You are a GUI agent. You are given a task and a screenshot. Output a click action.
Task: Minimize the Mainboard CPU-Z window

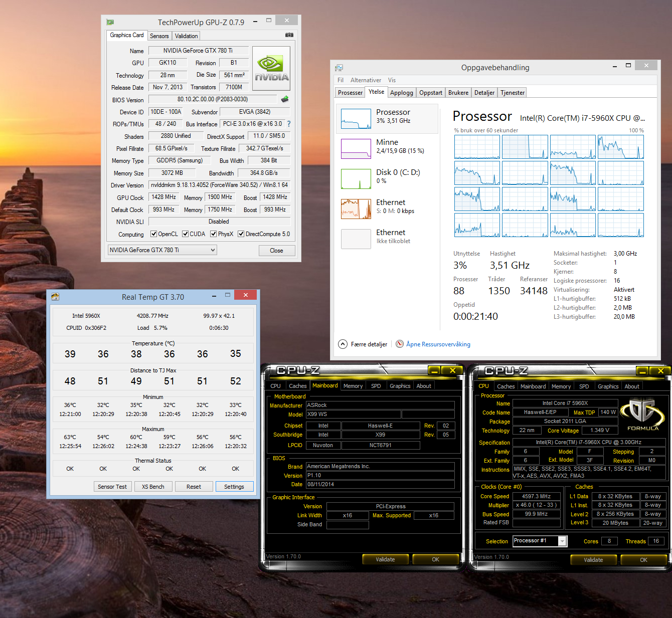click(434, 370)
